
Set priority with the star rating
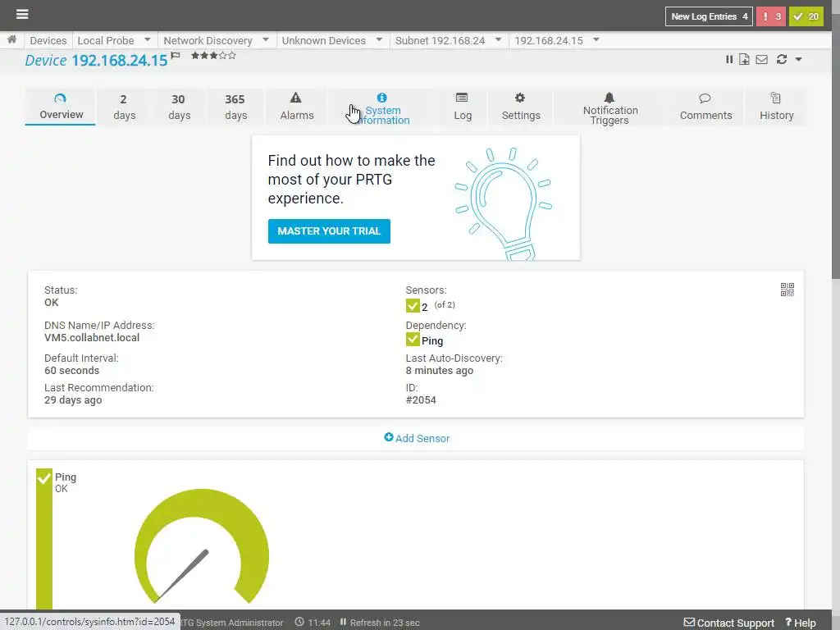213,55
